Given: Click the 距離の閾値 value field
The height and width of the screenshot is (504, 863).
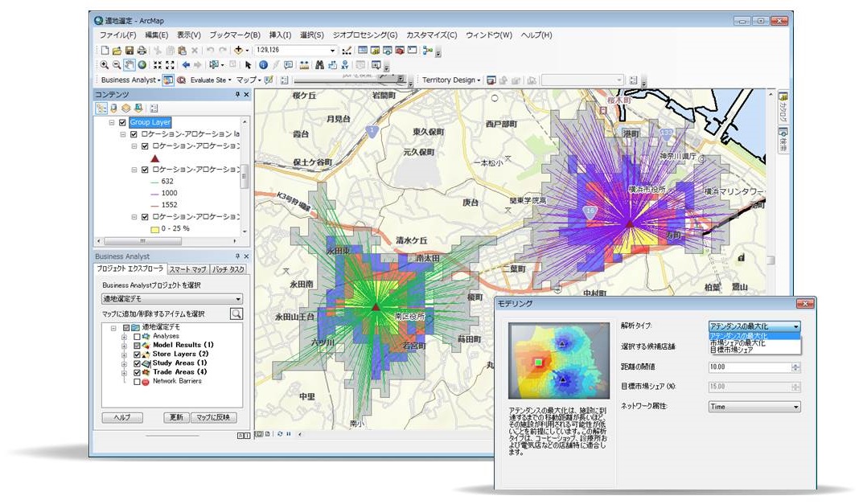Looking at the screenshot, I should pos(750,367).
